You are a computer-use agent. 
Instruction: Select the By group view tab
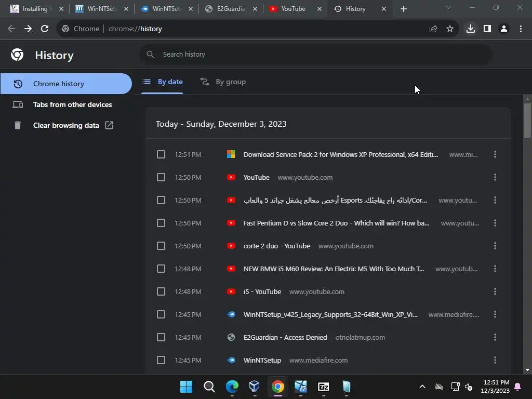tap(223, 82)
